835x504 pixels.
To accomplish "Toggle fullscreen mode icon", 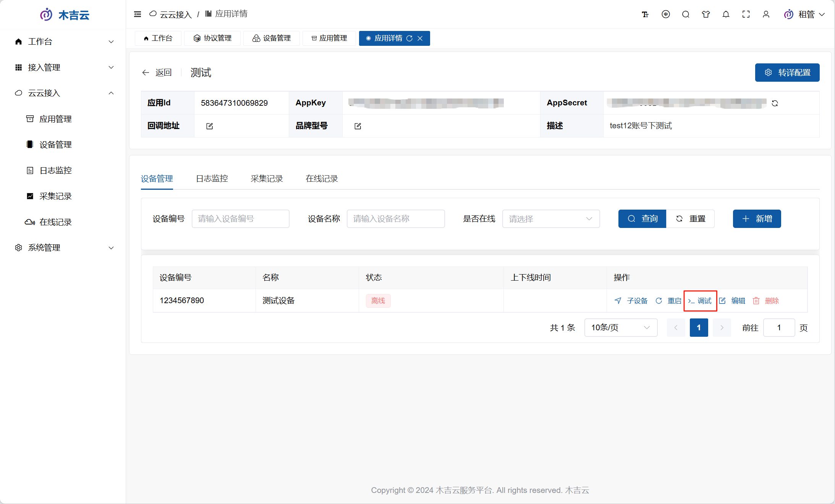I will [x=746, y=14].
